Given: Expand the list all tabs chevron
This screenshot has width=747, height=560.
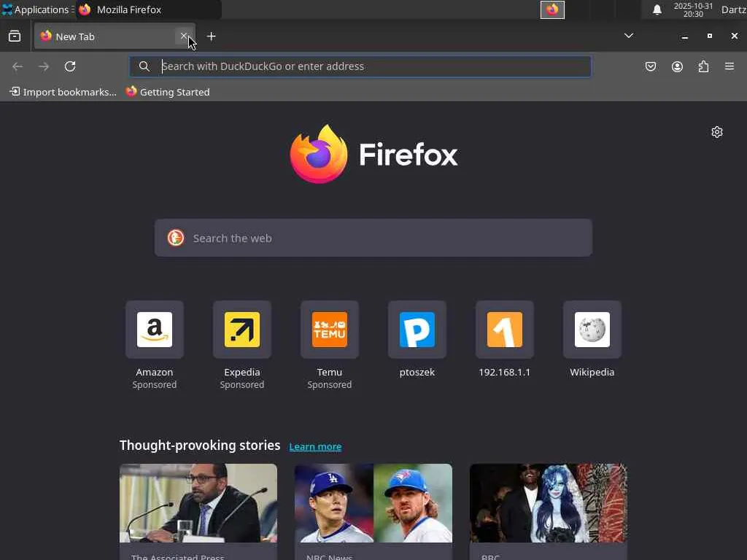Looking at the screenshot, I should [628, 36].
